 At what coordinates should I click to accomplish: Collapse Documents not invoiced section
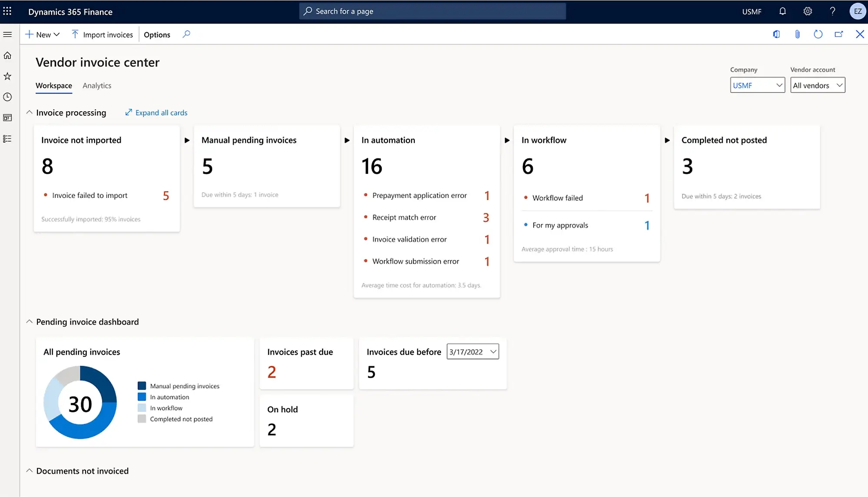tap(29, 470)
